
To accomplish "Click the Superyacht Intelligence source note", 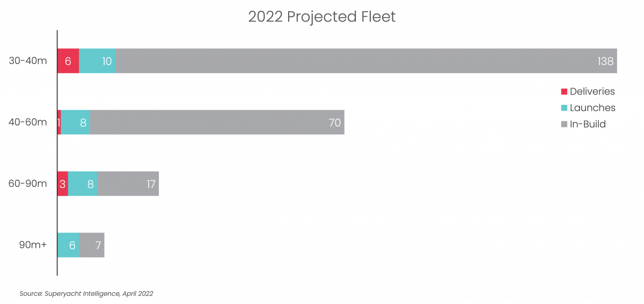I will 86,294.
